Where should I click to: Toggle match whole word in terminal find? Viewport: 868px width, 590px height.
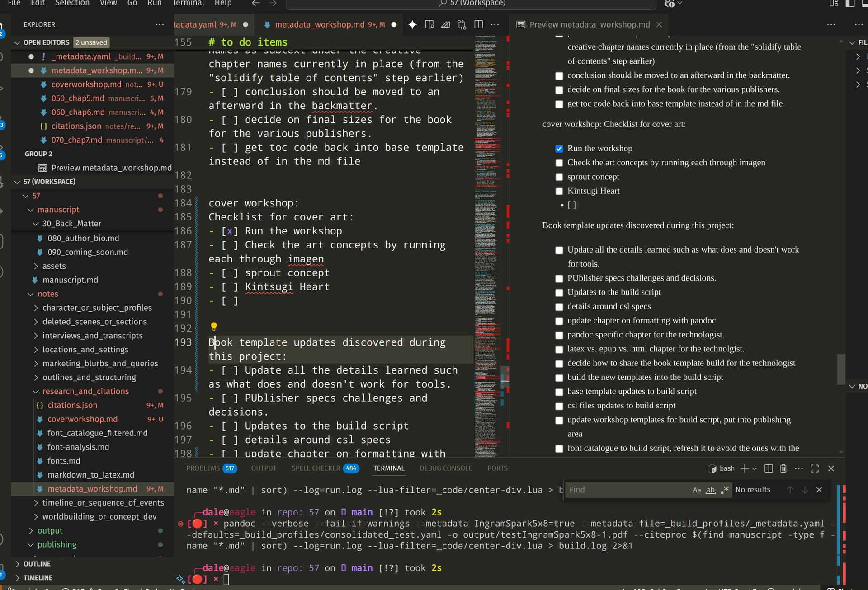pos(711,490)
